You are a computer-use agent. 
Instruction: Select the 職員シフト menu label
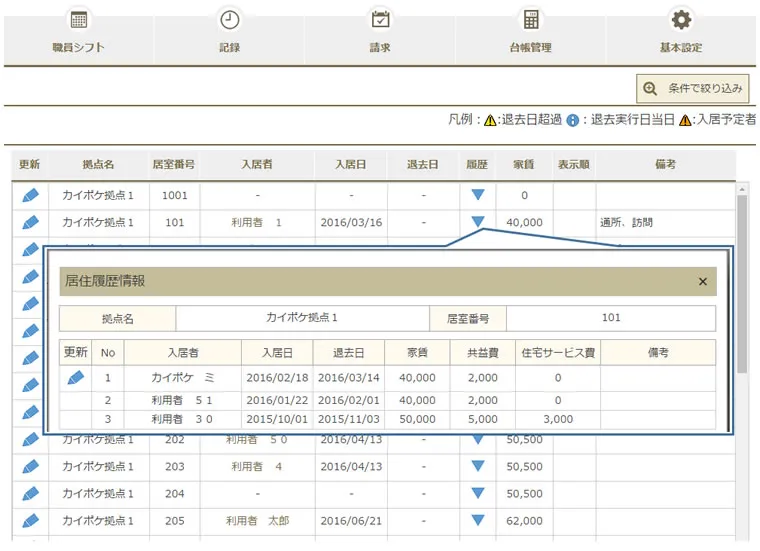[x=79, y=47]
